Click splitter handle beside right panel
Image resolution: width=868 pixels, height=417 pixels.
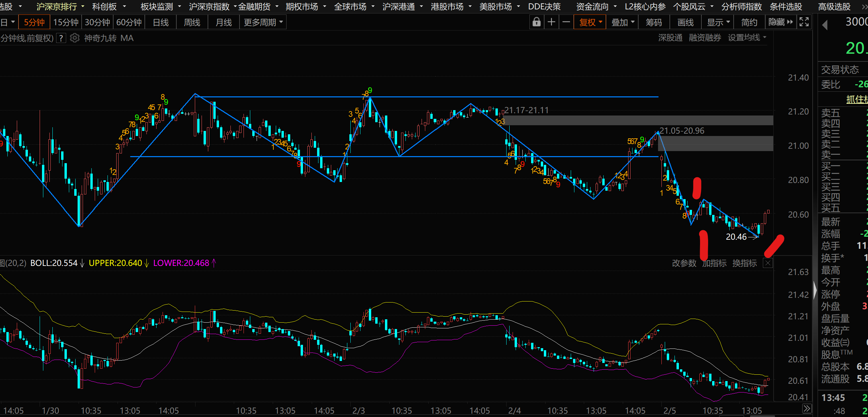click(815, 290)
